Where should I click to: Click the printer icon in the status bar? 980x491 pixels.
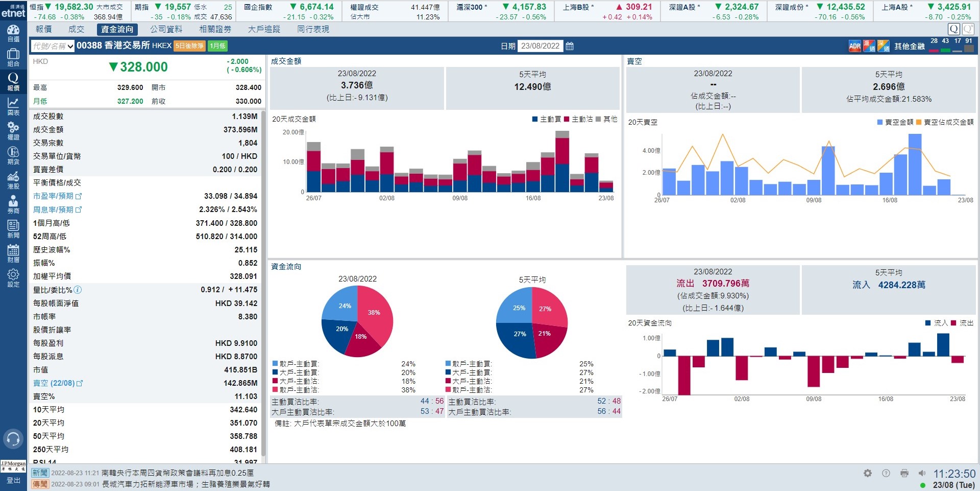click(x=904, y=473)
